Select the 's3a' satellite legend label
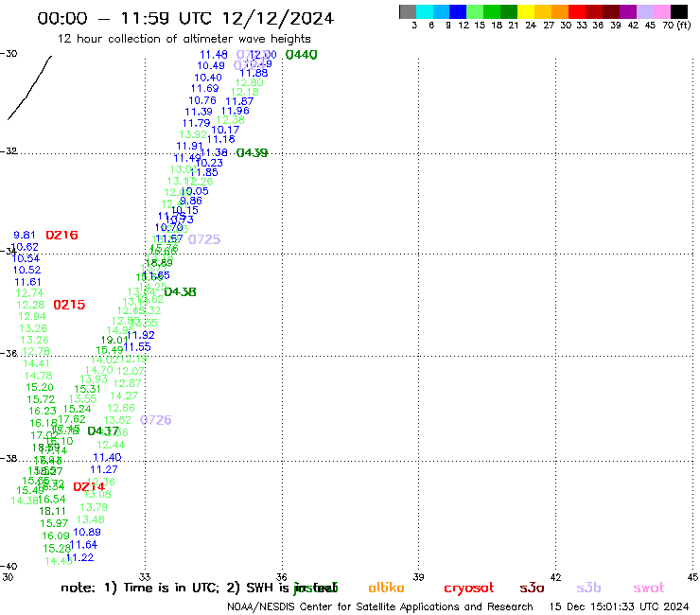Viewport: 700px width, 615px height. click(x=532, y=588)
